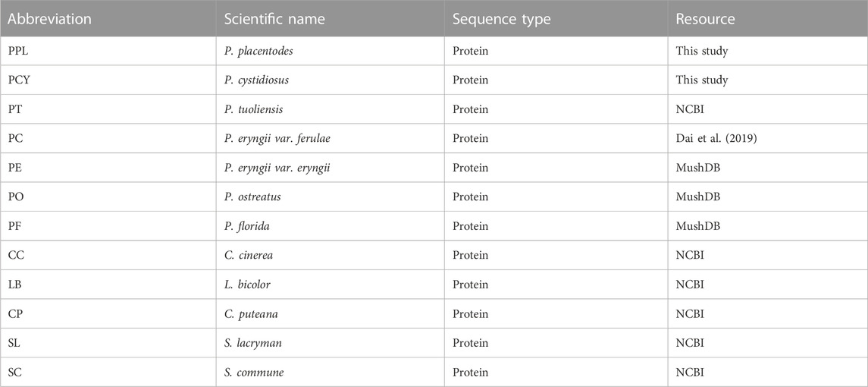Open the Dai et al. (2019) reference

(x=716, y=138)
